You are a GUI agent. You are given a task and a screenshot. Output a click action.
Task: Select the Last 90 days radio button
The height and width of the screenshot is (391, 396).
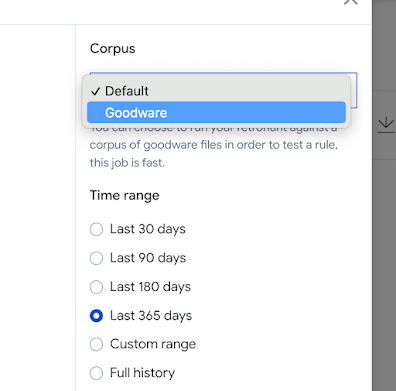96,258
